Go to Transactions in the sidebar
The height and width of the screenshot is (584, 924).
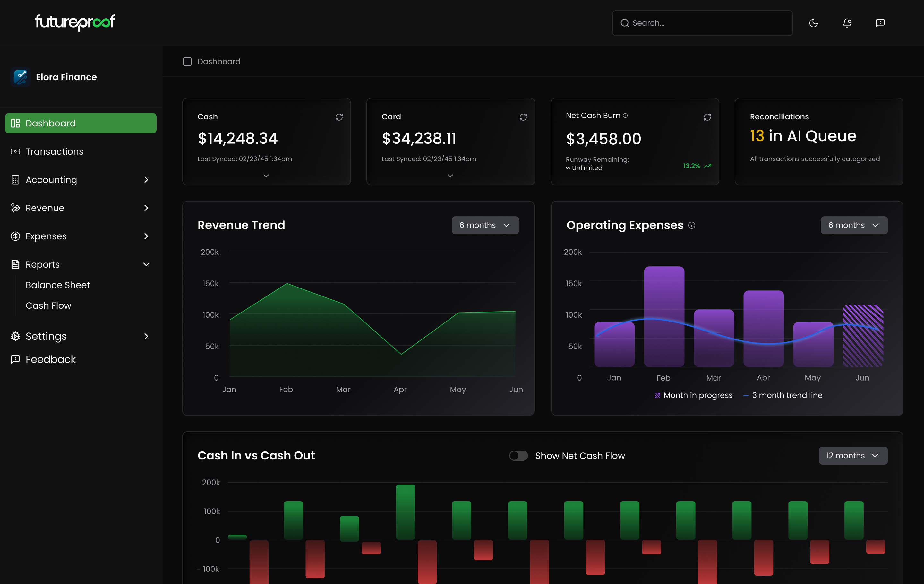(55, 151)
